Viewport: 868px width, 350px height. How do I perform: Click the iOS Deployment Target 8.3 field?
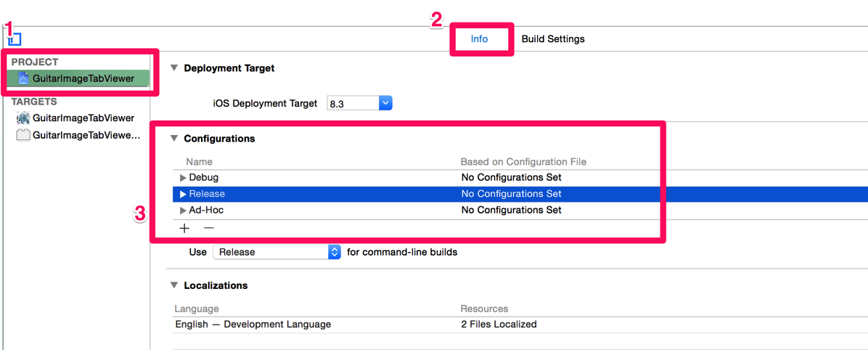(x=353, y=104)
